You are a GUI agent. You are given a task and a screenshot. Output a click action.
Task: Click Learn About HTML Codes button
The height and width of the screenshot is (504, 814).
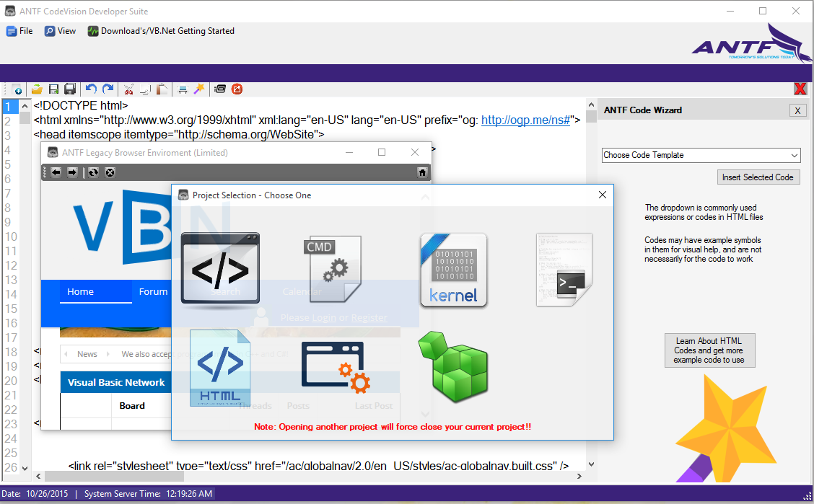[709, 350]
